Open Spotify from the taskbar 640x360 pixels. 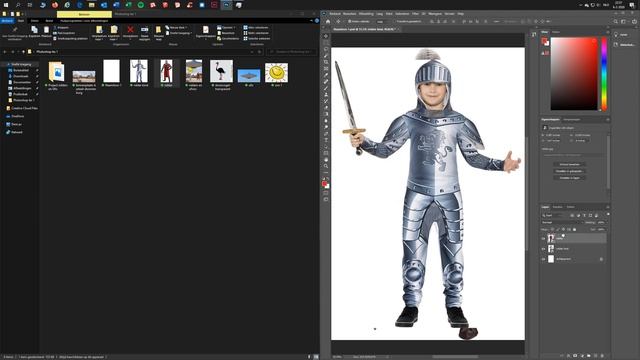tap(141, 5)
